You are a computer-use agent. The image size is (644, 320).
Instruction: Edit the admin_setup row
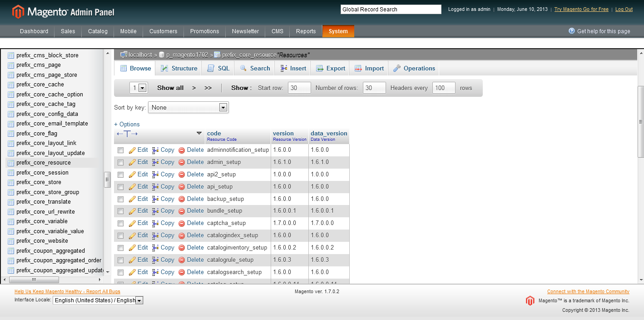[143, 162]
